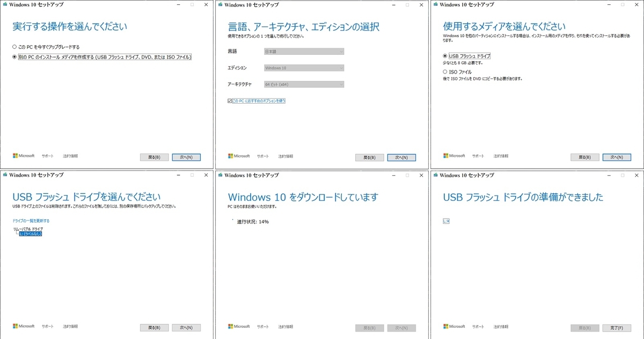Click the setup icon in the 言語、アーキテクチャ window title bar
The image size is (644, 339).
coord(220,5)
